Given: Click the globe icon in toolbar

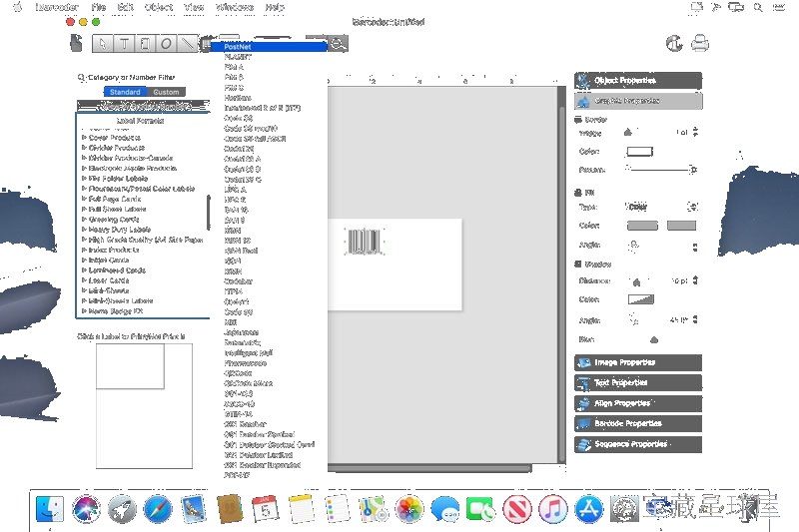Looking at the screenshot, I should point(674,43).
